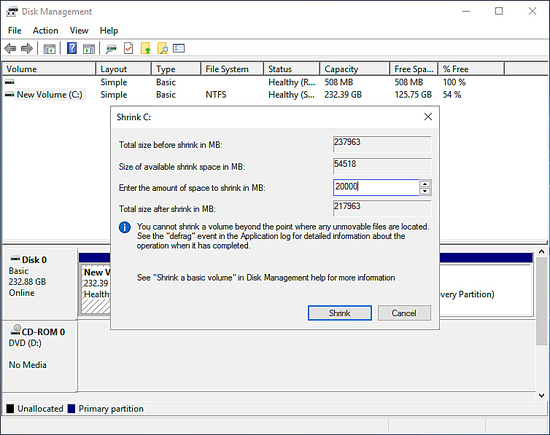Click the Back arrow toolbar icon
This screenshot has width=550, height=435.
click(x=11, y=48)
